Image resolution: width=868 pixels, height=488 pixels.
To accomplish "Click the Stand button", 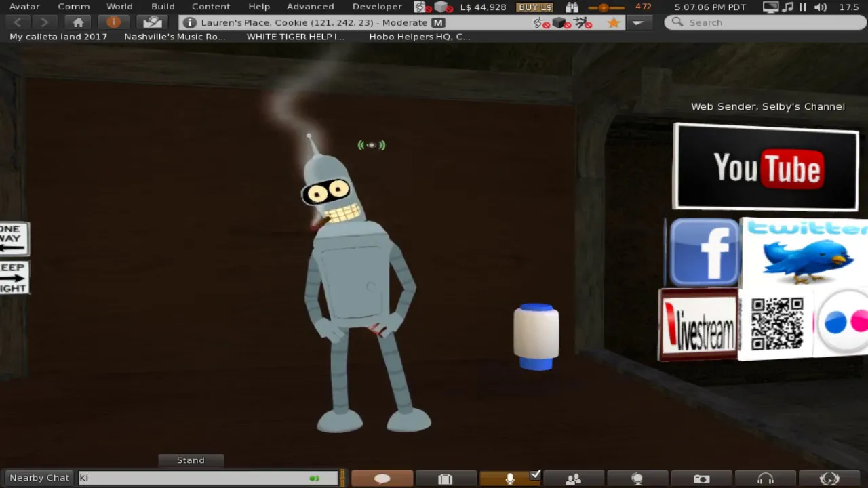I will [191, 460].
